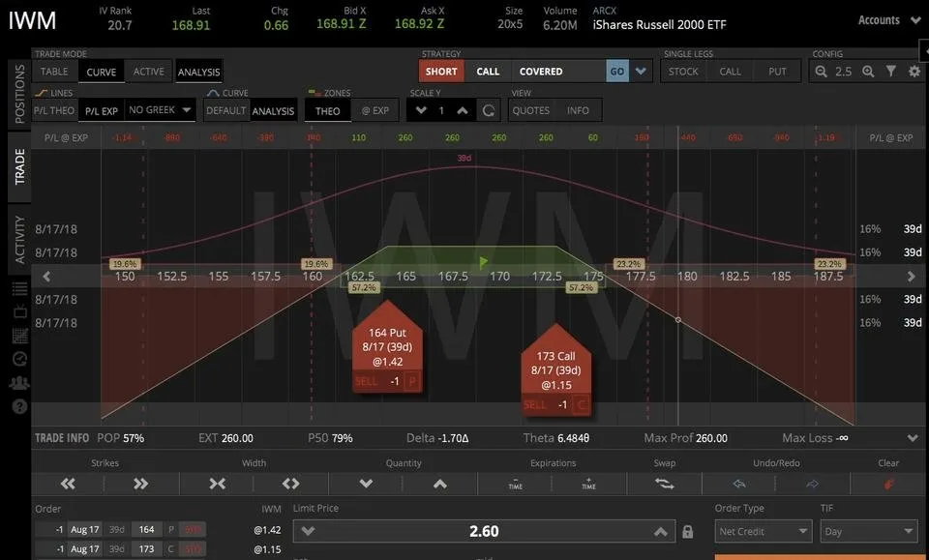929x560 pixels.
Task: Select the SHORT strategy button
Action: click(441, 72)
